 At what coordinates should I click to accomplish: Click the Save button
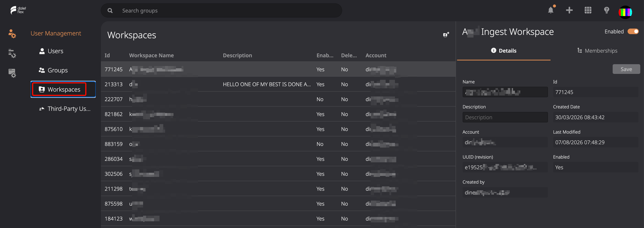(x=626, y=69)
